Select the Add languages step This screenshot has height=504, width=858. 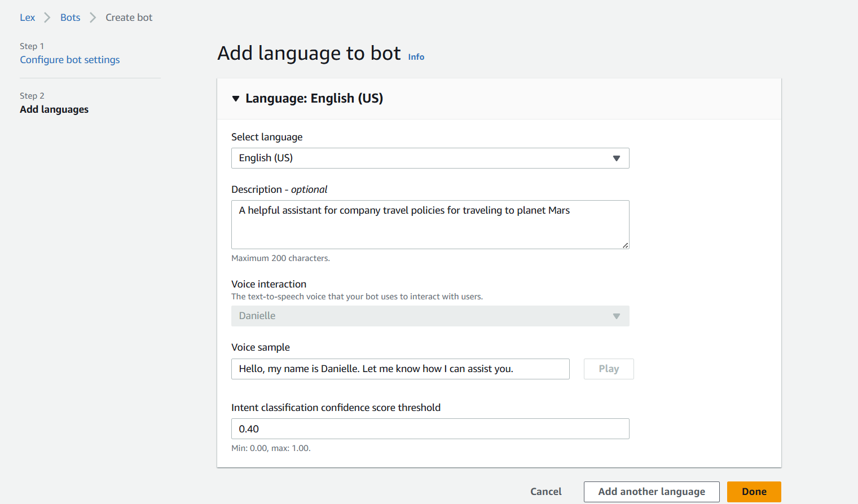54,109
